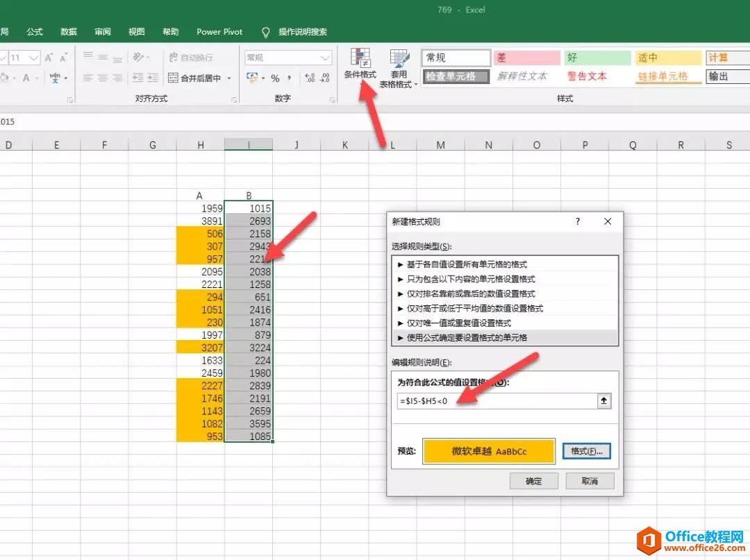Toggle 自动换行 wrap text

190,56
